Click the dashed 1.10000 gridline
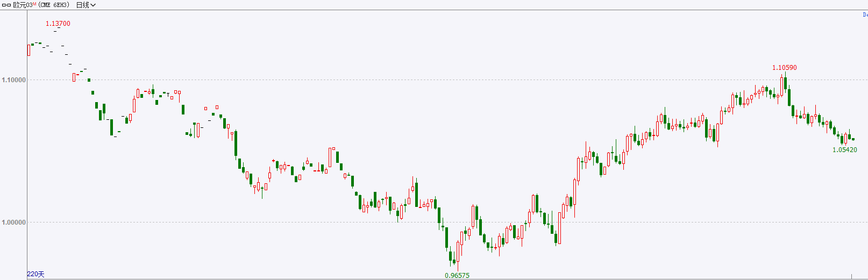The height and width of the screenshot is (280, 868). [447, 80]
